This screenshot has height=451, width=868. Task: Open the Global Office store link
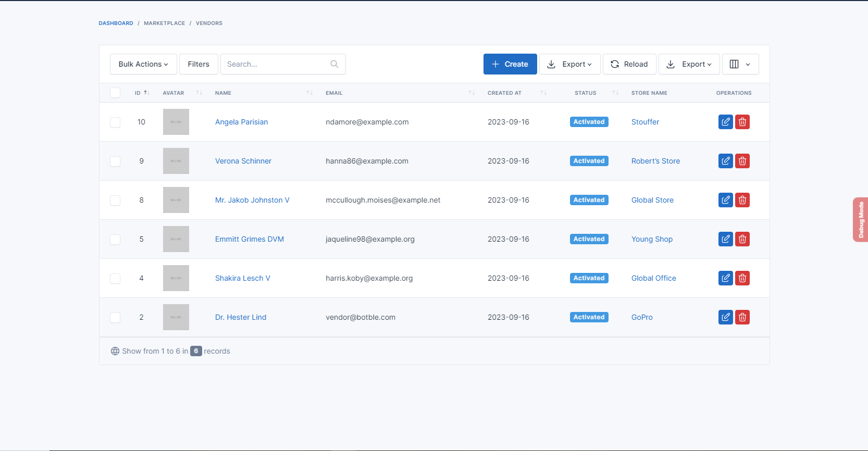point(654,278)
